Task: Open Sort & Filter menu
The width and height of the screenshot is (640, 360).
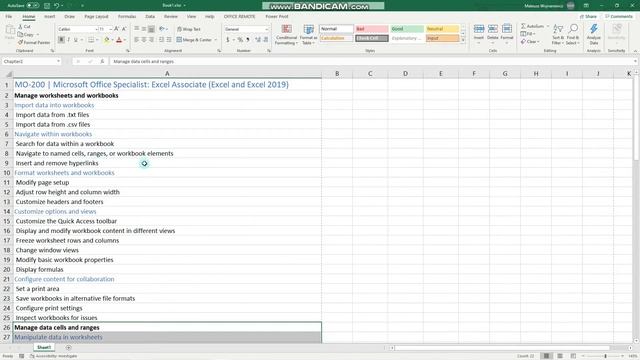Action: 558,34
